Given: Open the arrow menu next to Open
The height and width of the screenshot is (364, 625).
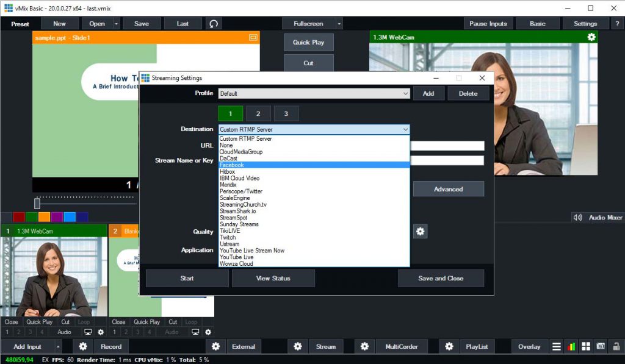Looking at the screenshot, I should point(116,24).
